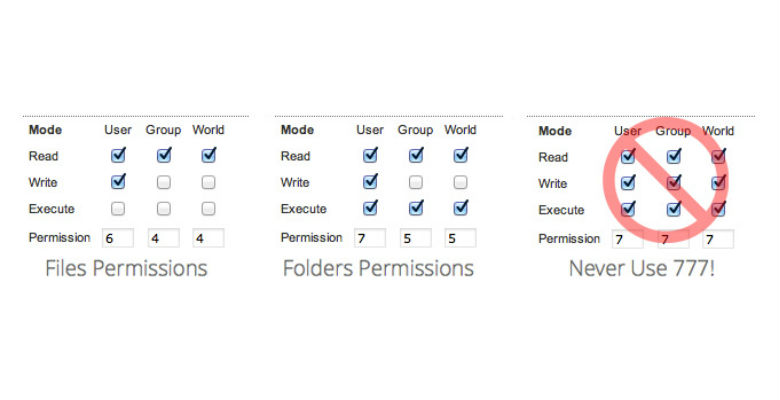Uncheck Group Execute in 777 panel
Screen dimensions: 780x400
[x=673, y=210]
